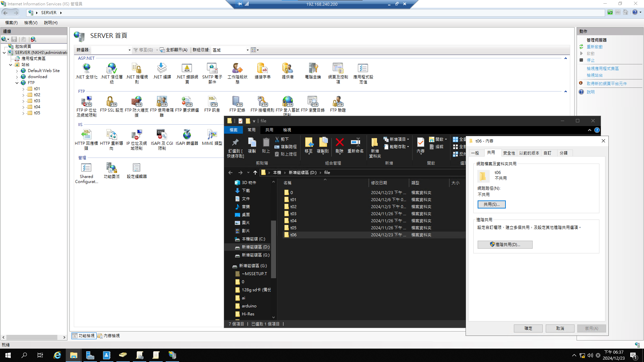Open the SMTP 電子郵件 feature icon
Image resolution: width=644 pixels, height=362 pixels.
click(x=212, y=73)
